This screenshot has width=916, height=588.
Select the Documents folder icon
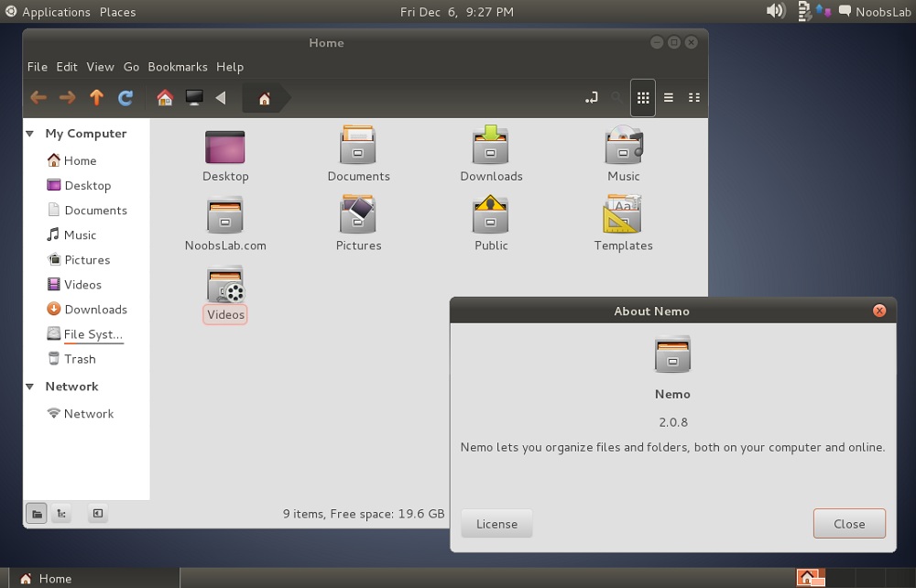tap(358, 145)
